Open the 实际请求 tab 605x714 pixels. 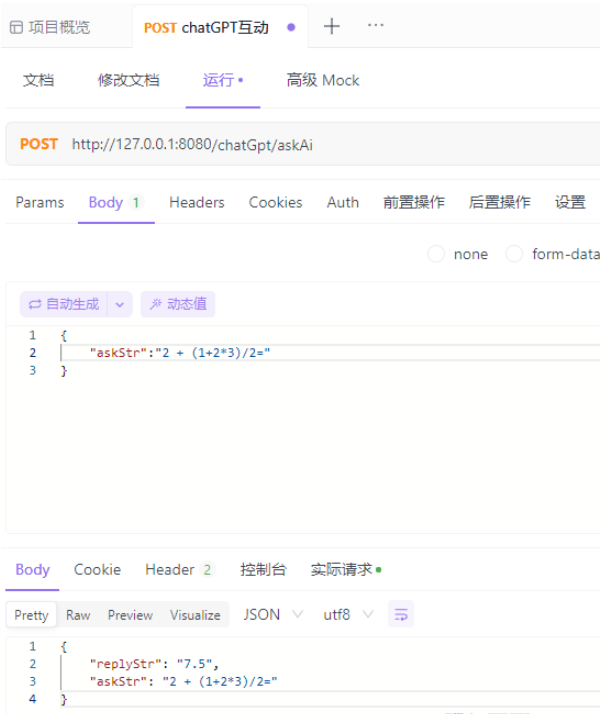pyautogui.click(x=346, y=570)
